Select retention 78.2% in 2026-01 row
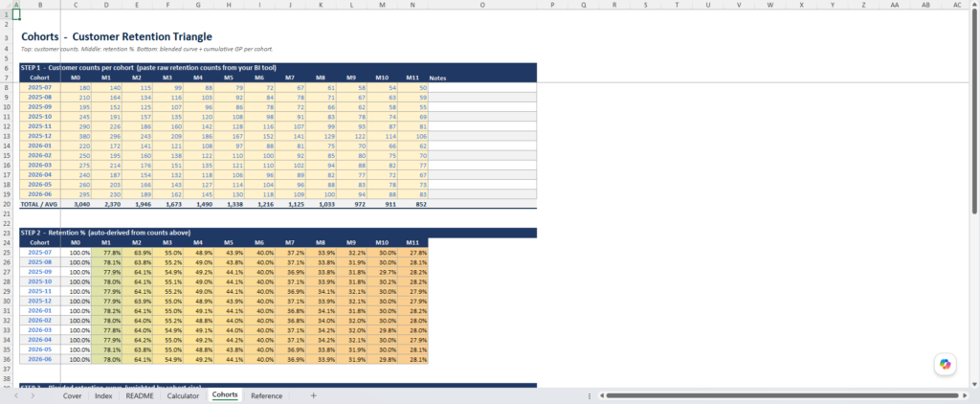This screenshot has width=980, height=404. [x=107, y=311]
